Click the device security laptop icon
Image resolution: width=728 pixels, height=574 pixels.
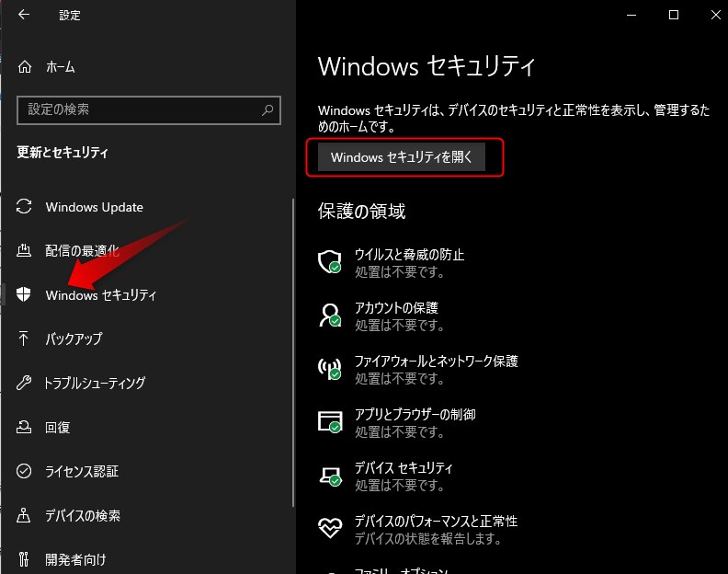click(331, 476)
